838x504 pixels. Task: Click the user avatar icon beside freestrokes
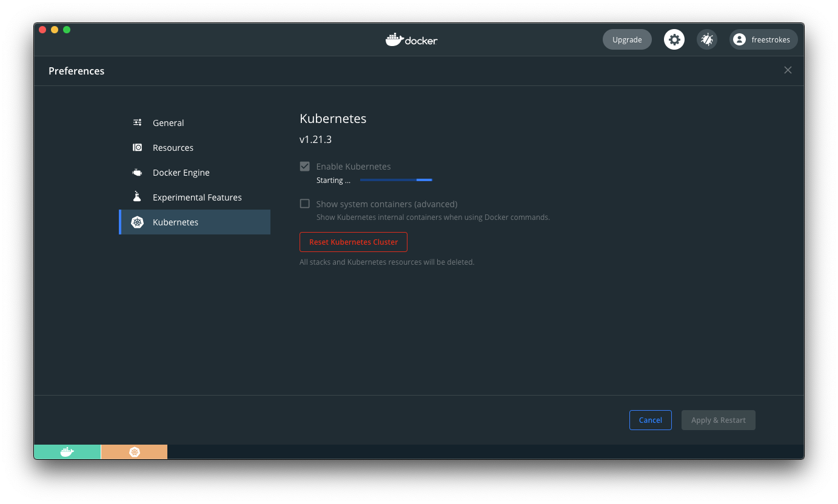[x=739, y=40]
